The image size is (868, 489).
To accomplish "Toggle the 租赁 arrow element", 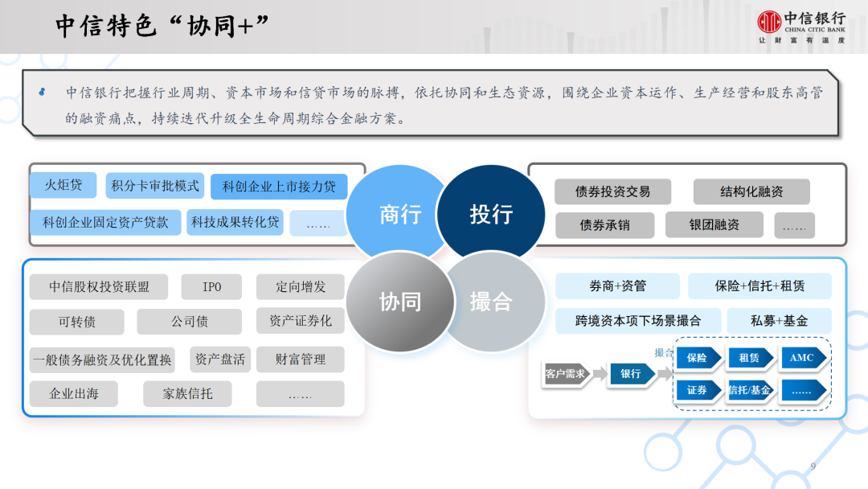I will [749, 358].
